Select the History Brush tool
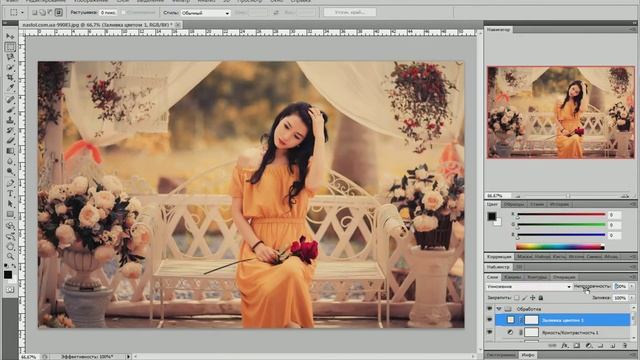Viewport: 640px width, 360px height. (x=10, y=130)
